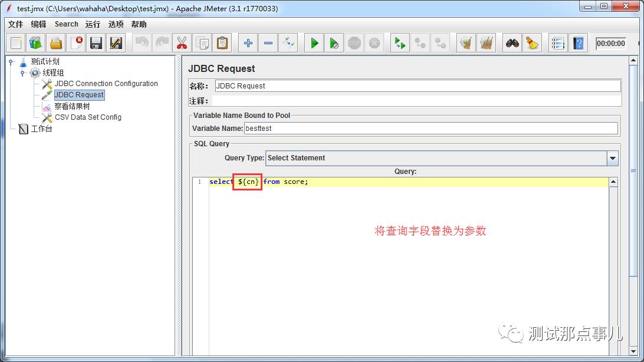Click the Redo arrow icon
This screenshot has height=362, width=644.
(162, 43)
